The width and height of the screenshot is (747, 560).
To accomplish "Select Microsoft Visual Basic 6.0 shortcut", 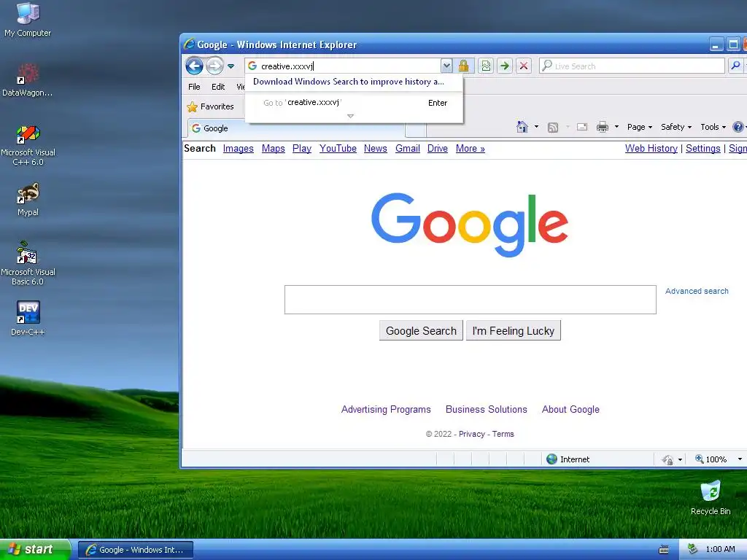I will (x=28, y=263).
